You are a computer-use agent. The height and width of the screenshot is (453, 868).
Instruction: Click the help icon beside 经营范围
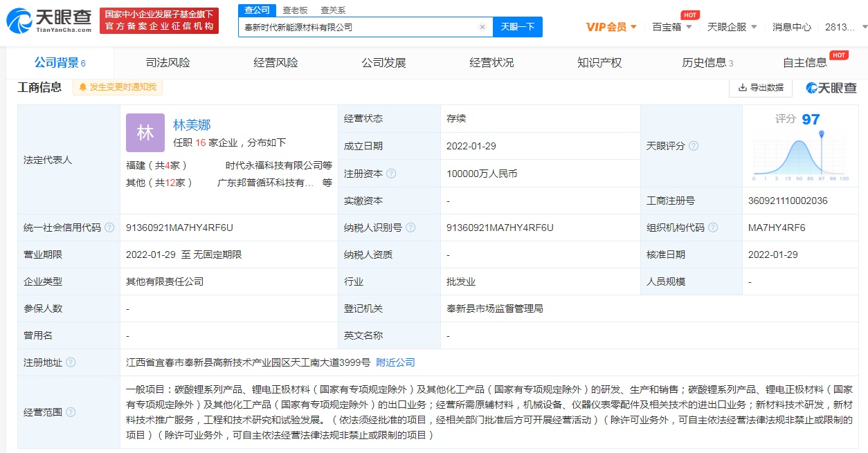click(x=71, y=412)
